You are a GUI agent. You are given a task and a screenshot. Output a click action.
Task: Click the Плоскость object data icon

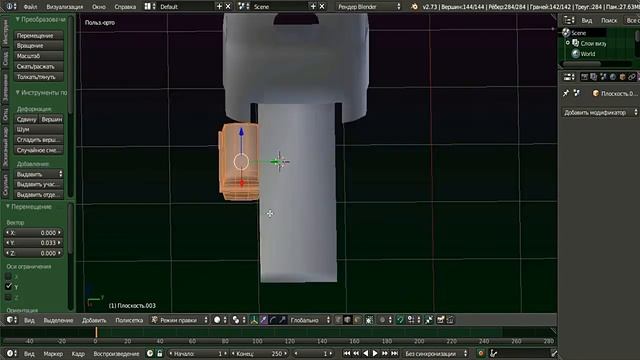pos(596,93)
